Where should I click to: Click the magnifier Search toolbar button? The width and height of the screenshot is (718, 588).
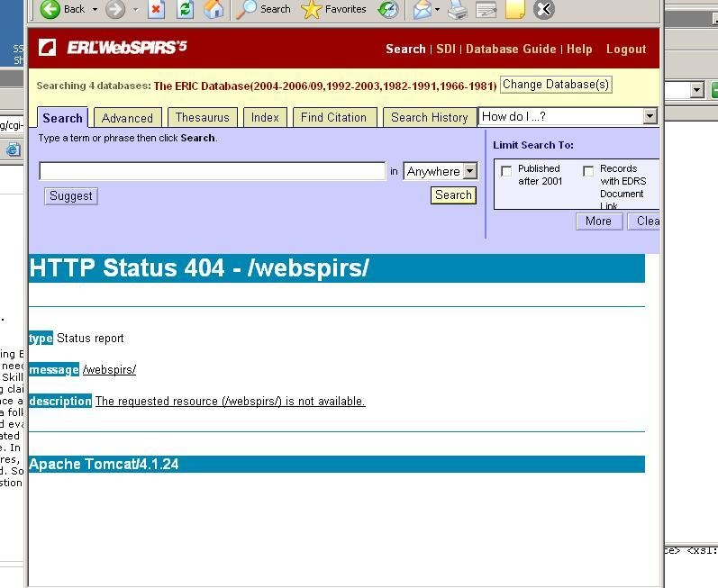point(264,9)
